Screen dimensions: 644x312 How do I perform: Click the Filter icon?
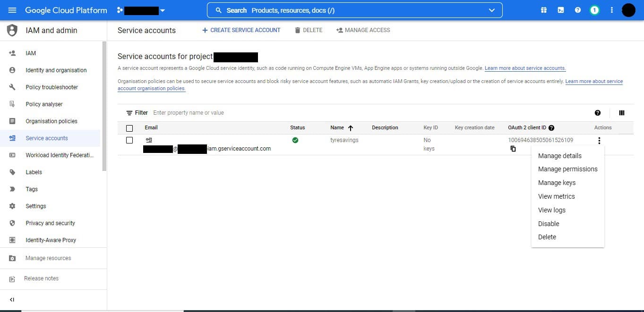[x=129, y=113]
